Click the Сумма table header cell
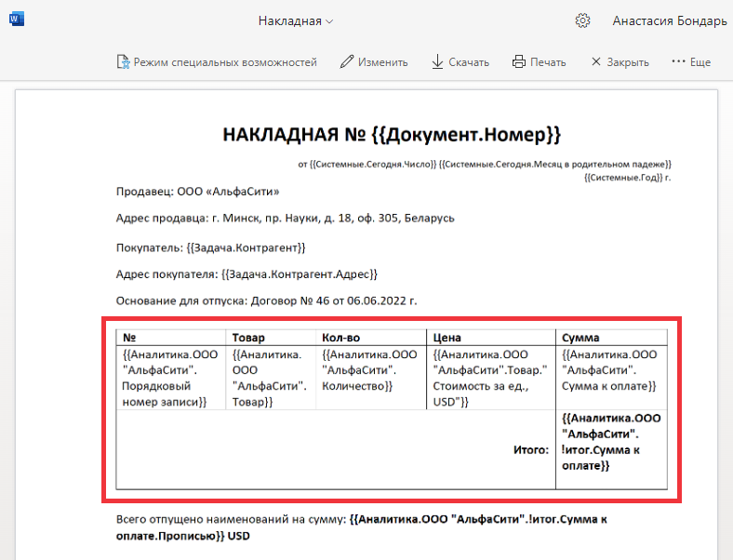Screen dimensions: 733x560 611,338
